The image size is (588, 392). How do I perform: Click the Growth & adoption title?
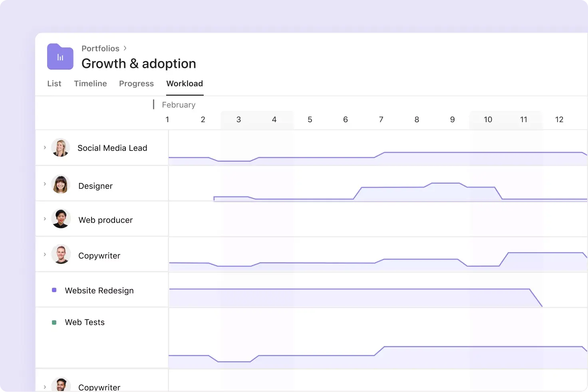(139, 63)
